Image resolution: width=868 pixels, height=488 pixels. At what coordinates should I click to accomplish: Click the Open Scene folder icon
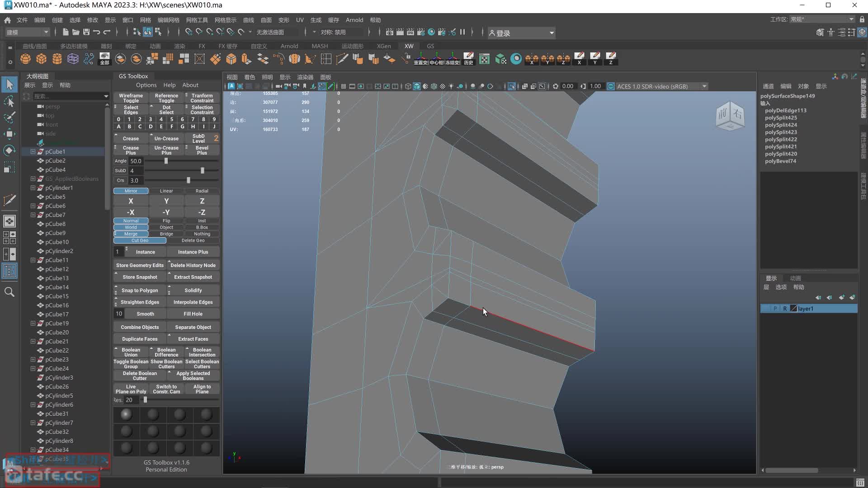(75, 32)
